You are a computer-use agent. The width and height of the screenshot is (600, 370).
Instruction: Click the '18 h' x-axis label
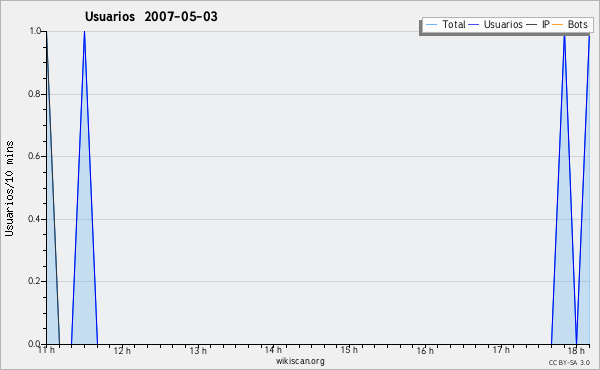tap(576, 350)
